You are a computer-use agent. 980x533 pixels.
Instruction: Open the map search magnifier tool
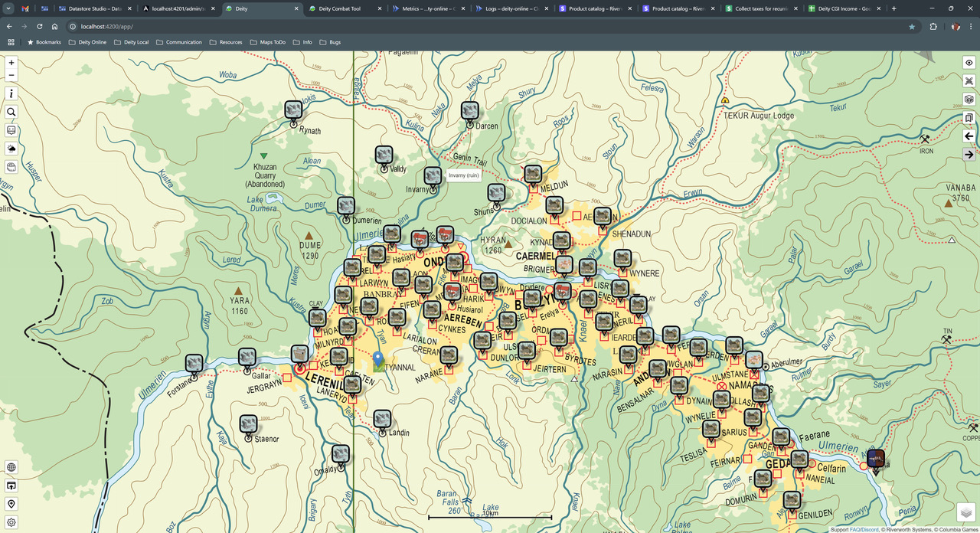(x=11, y=112)
